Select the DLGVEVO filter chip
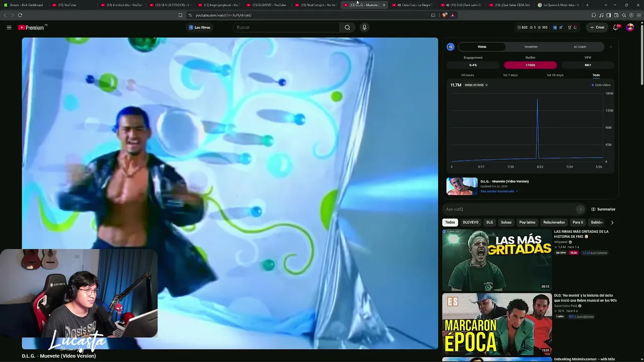This screenshot has width=644, height=362. [470, 222]
